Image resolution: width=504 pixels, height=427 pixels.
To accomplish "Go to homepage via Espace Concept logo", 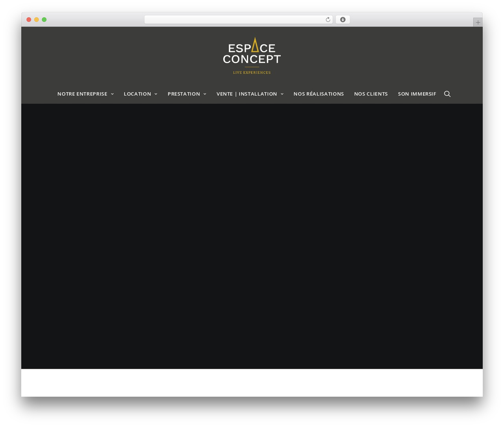I will click(x=252, y=56).
